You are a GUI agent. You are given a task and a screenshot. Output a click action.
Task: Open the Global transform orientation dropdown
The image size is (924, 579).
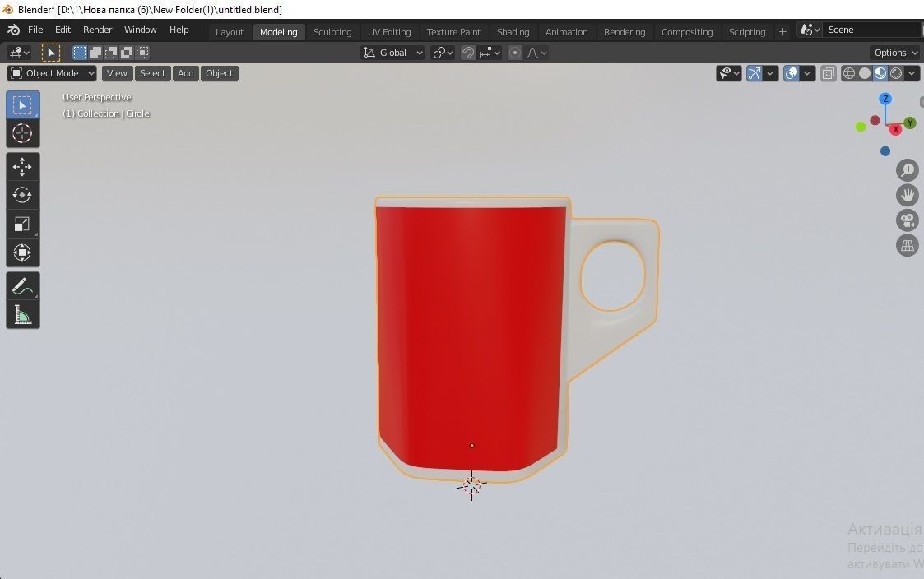point(392,53)
